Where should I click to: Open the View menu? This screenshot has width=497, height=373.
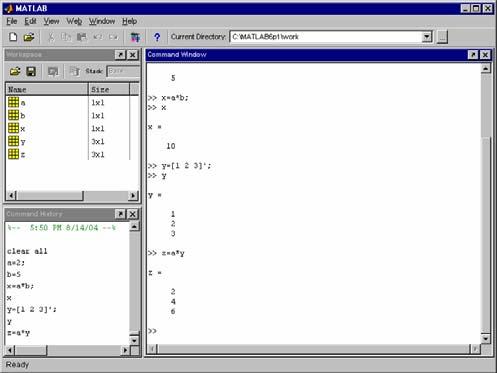51,21
